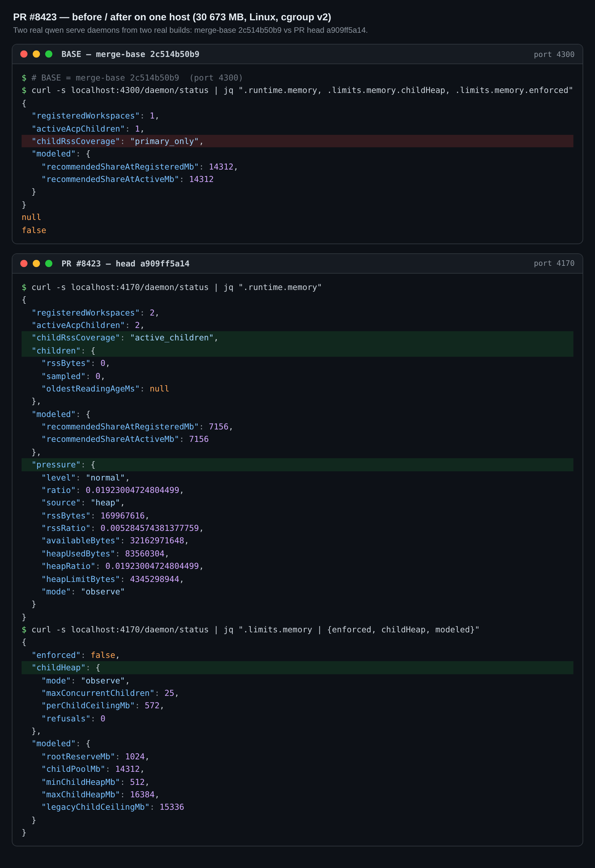Click the yellow dot in BASE terminal window
Screen dimensions: 595x868
[36, 54]
